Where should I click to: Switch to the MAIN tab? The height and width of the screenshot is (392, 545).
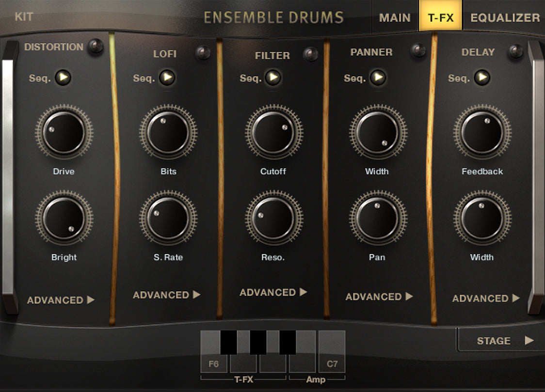(395, 18)
